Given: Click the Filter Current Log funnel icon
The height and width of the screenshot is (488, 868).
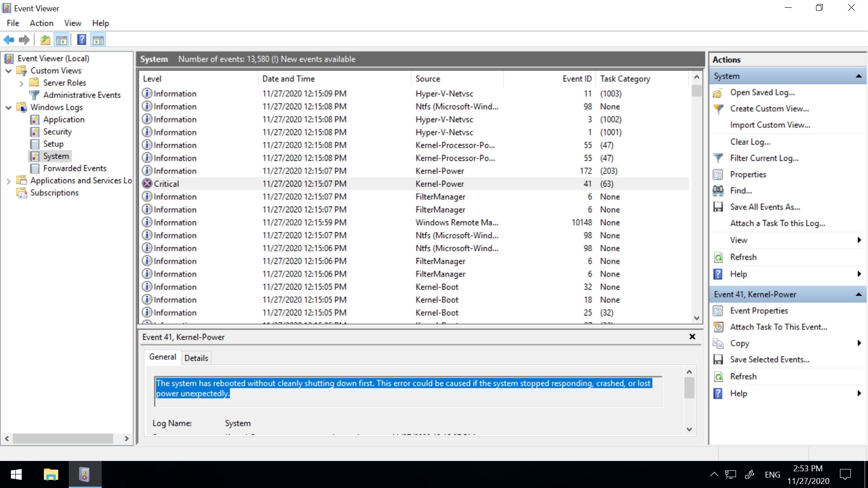Looking at the screenshot, I should [718, 158].
